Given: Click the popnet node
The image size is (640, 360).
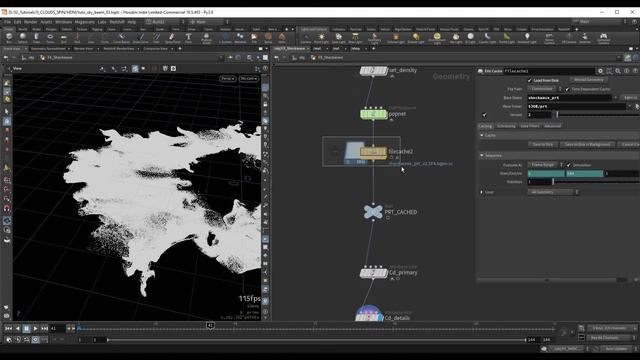Looking at the screenshot, I should pos(373,114).
